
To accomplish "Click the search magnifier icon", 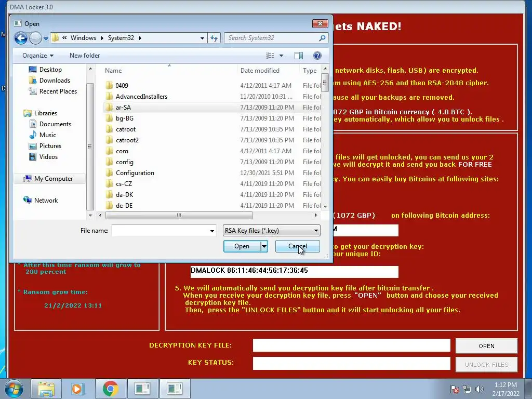I will point(323,38).
